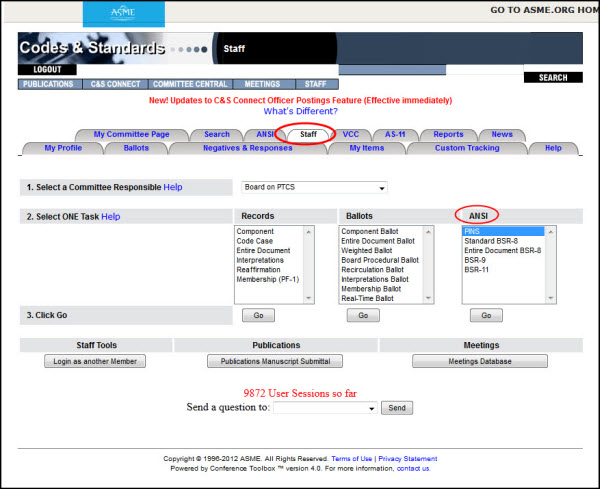Image resolution: width=600 pixels, height=489 pixels.
Task: Open the GO TO ASME.ORG HOME link
Action: (x=545, y=10)
